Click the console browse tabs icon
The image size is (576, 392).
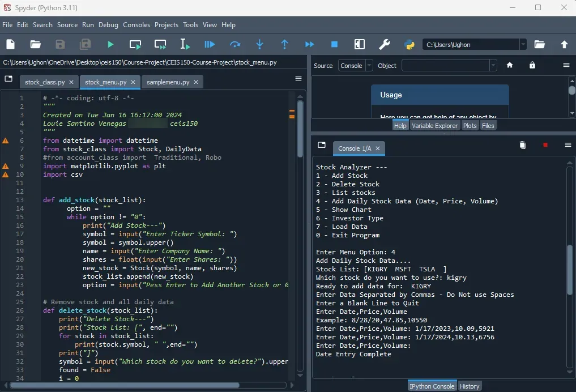(322, 145)
